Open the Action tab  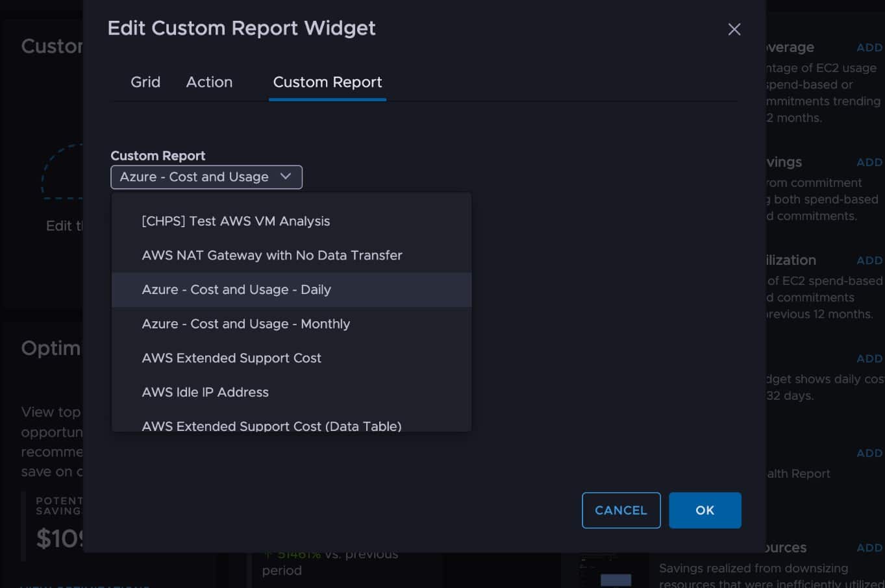[209, 82]
